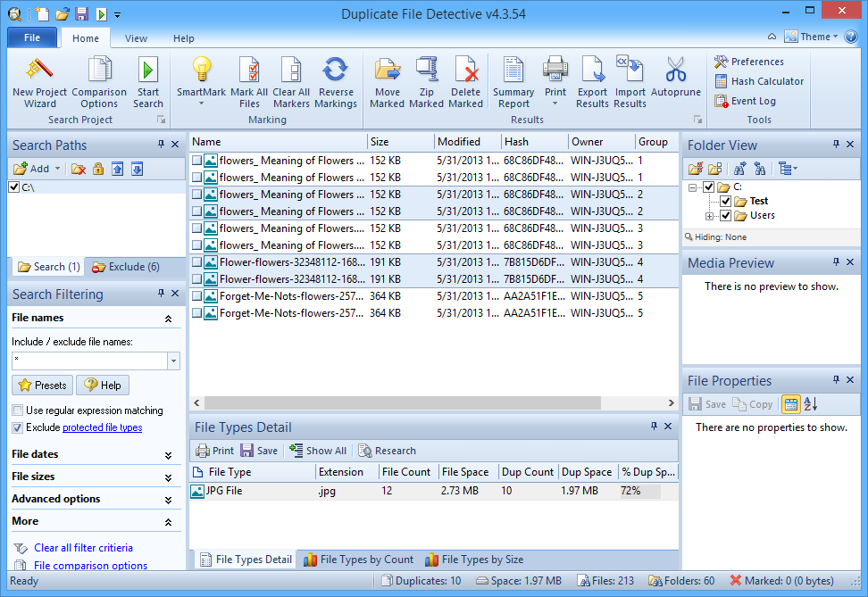This screenshot has width=868, height=597.
Task: Open the Hash Calculator tool
Action: pos(758,81)
